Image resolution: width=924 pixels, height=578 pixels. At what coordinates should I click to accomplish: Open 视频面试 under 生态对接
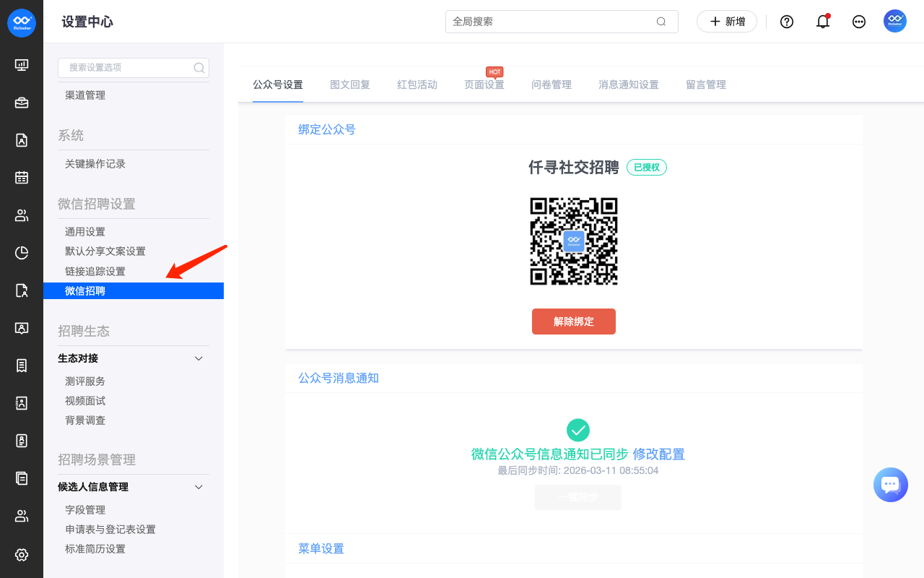point(85,401)
